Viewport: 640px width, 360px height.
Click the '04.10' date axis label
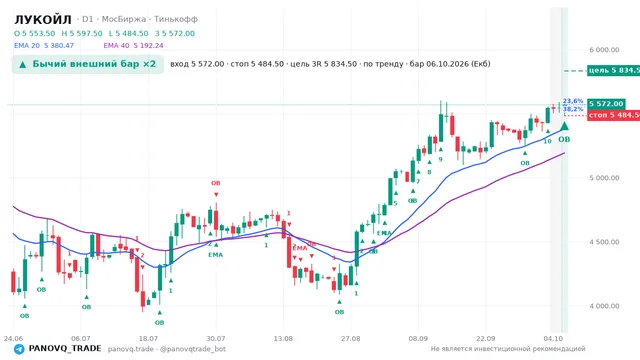point(553,339)
